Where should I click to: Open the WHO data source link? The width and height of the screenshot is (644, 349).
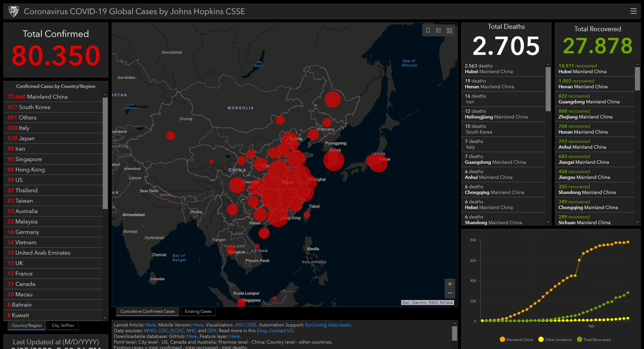150,331
